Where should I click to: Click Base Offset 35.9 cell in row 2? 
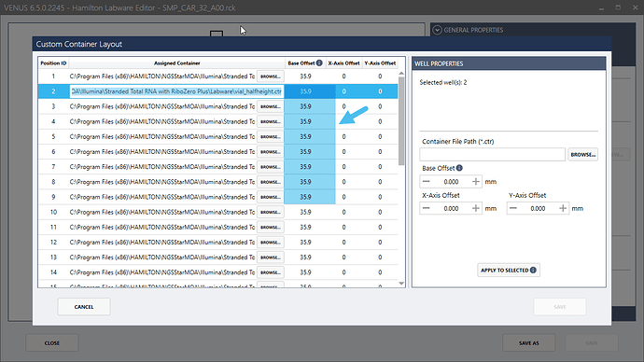tap(305, 91)
